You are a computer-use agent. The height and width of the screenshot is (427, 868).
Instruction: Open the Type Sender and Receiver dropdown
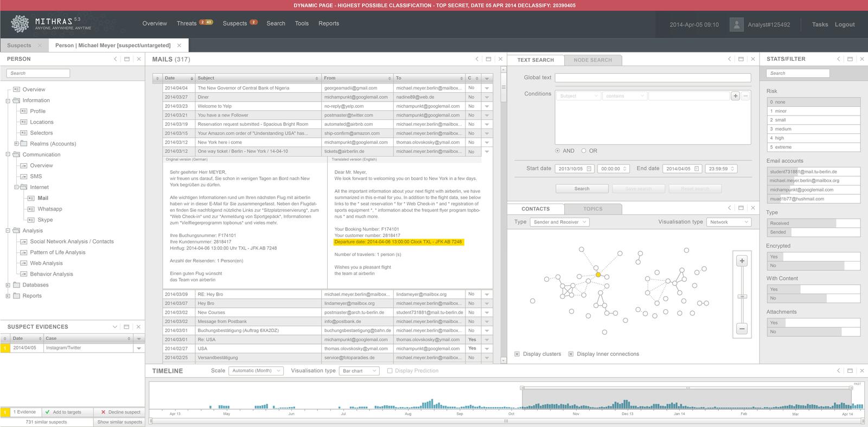point(559,222)
